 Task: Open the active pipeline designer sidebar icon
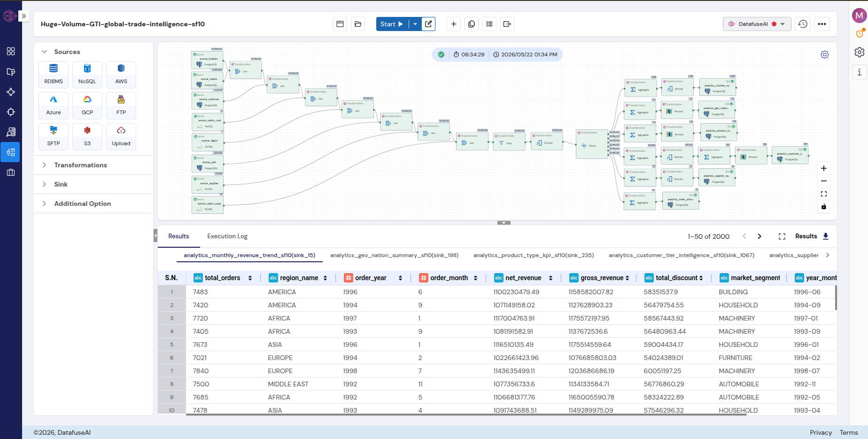click(x=10, y=152)
